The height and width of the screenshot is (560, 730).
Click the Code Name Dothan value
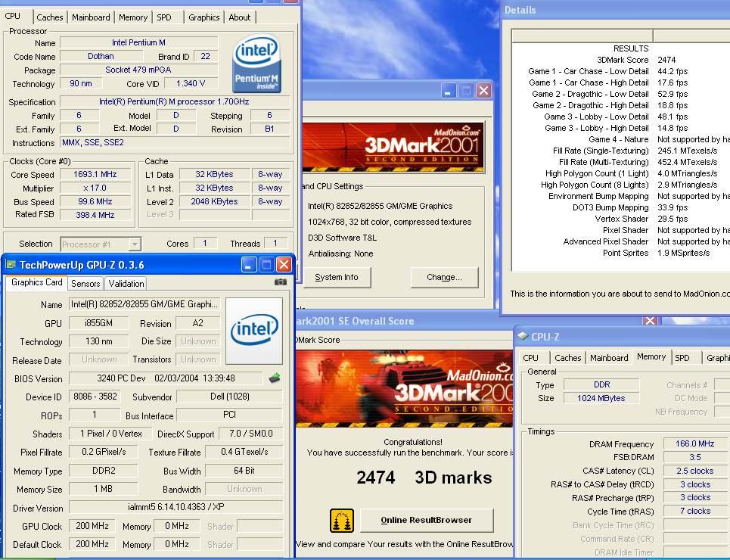coord(101,56)
